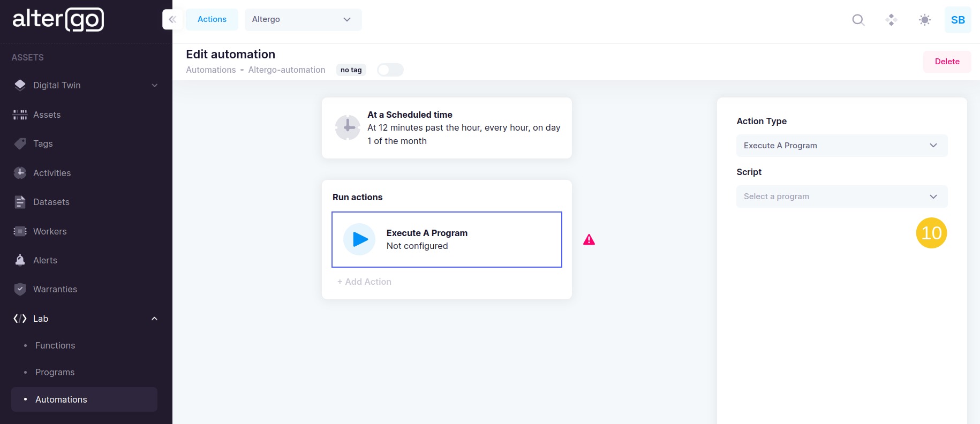Open the SB user avatar

pos(958,20)
